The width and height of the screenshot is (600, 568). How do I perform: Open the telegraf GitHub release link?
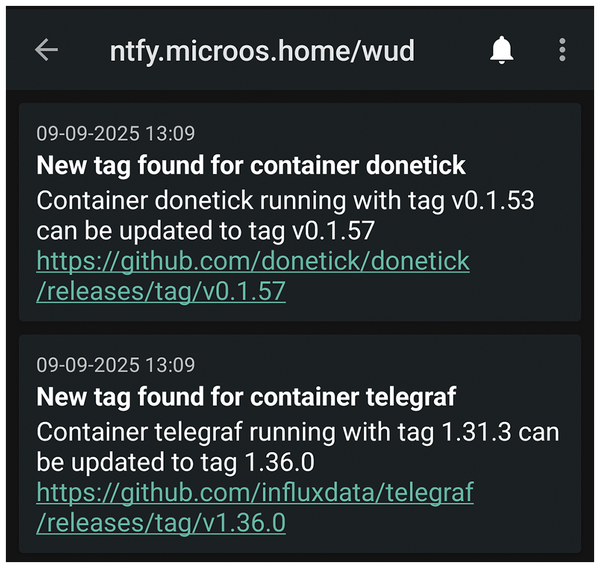pos(255,492)
